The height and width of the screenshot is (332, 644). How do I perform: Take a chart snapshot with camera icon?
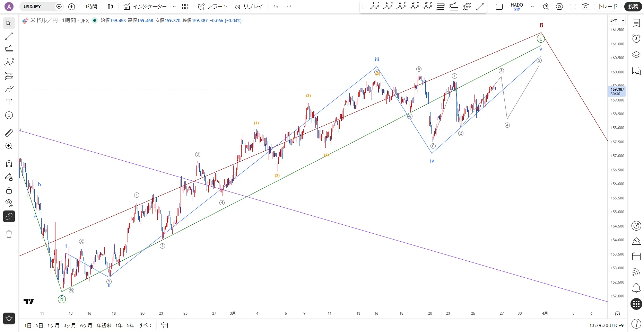(585, 7)
